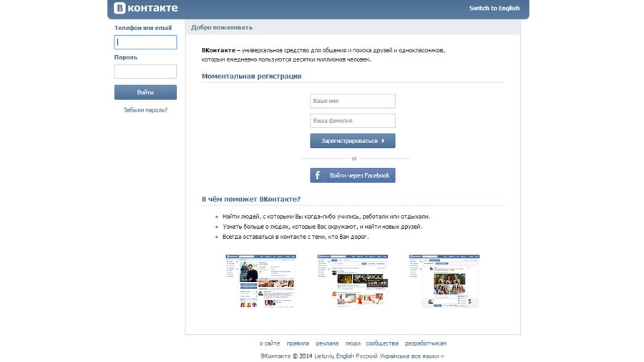Open the реклама footer link
The height and width of the screenshot is (362, 644).
coord(327,343)
